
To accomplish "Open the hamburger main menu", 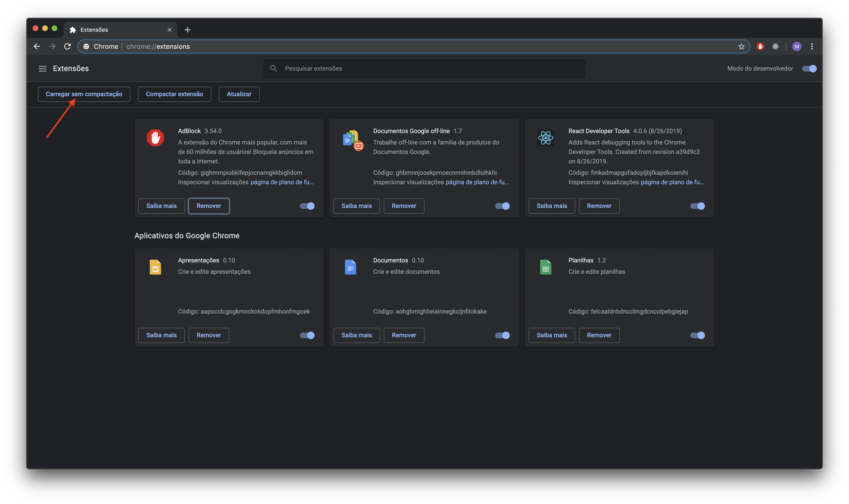I will pos(42,69).
